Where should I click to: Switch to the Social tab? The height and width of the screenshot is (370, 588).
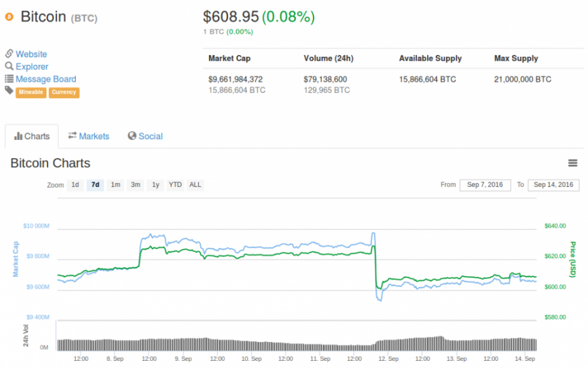(x=145, y=136)
